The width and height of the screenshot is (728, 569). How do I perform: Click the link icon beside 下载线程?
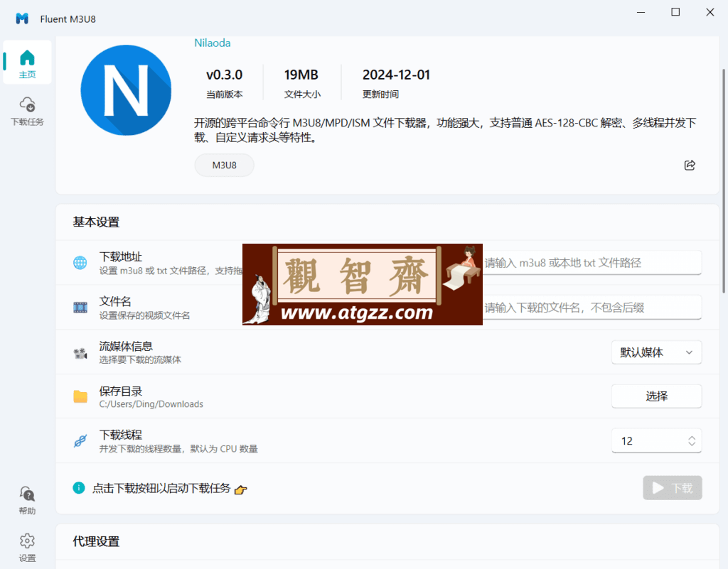(x=80, y=440)
